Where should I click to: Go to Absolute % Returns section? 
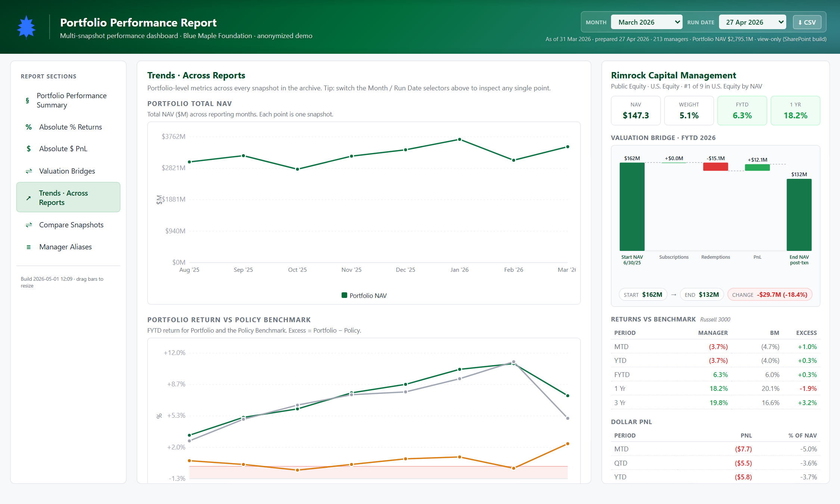click(68, 127)
